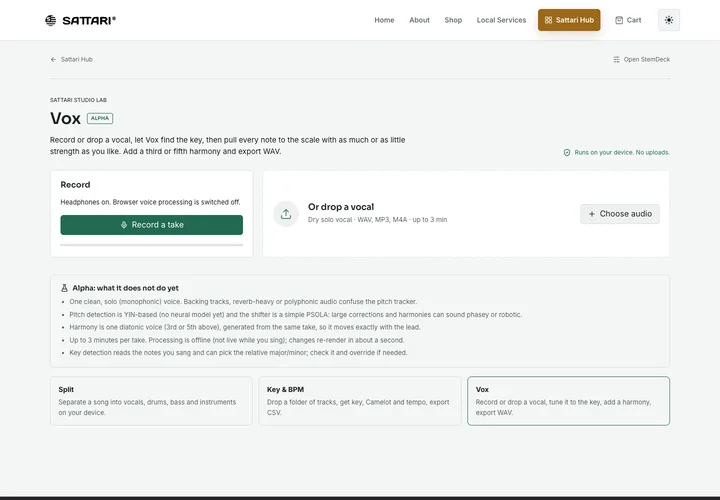
Task: Open the Split tool card
Action: [151, 401]
